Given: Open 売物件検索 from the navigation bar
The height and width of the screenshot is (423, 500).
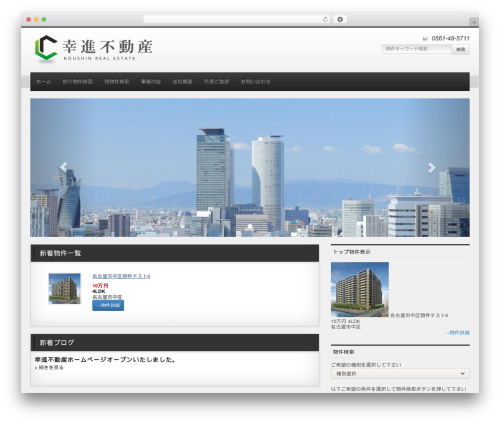Looking at the screenshot, I should click(x=117, y=82).
